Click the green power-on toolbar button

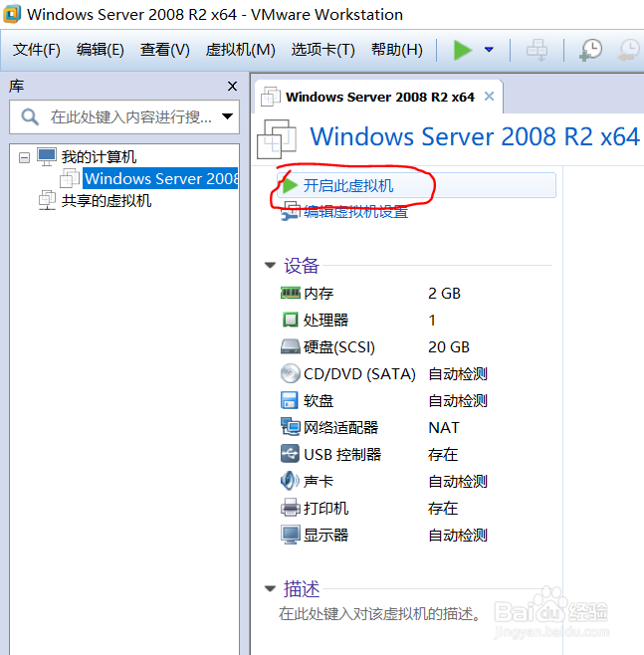tap(463, 50)
